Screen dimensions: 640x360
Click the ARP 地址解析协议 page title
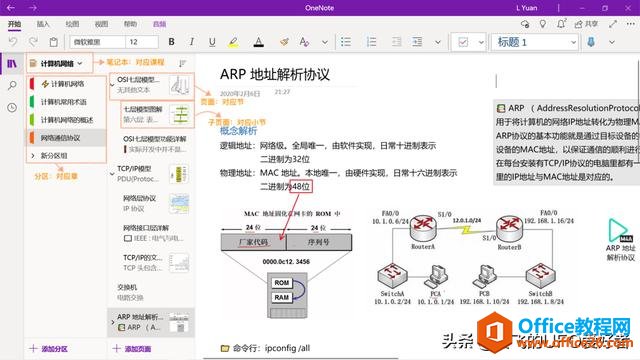pos(275,74)
